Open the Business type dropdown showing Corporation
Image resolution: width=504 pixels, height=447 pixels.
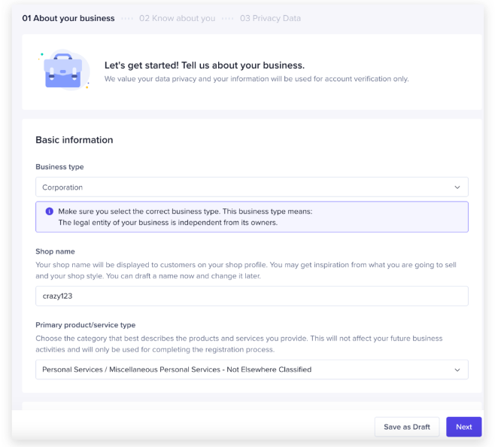pyautogui.click(x=251, y=187)
